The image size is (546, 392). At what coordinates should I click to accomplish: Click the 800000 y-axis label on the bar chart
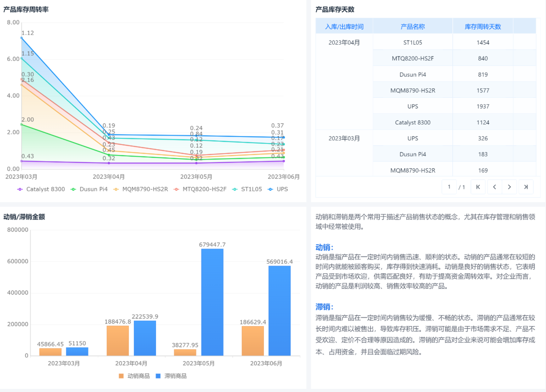tap(18, 230)
